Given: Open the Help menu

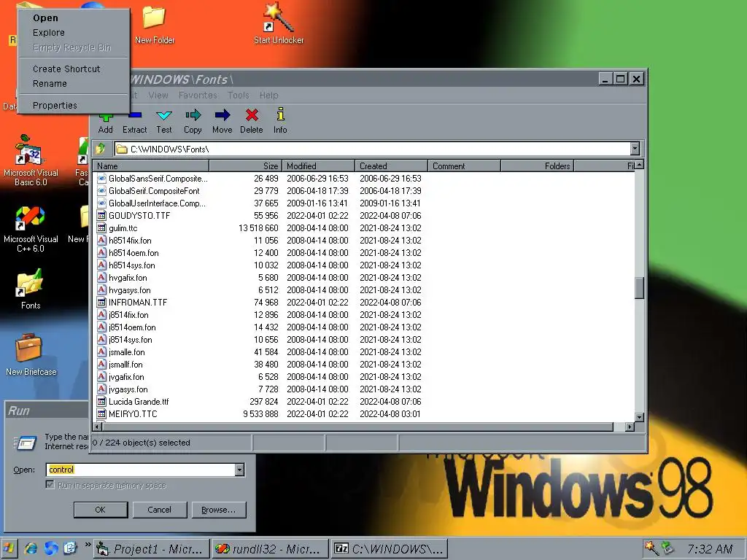Looking at the screenshot, I should [268, 96].
